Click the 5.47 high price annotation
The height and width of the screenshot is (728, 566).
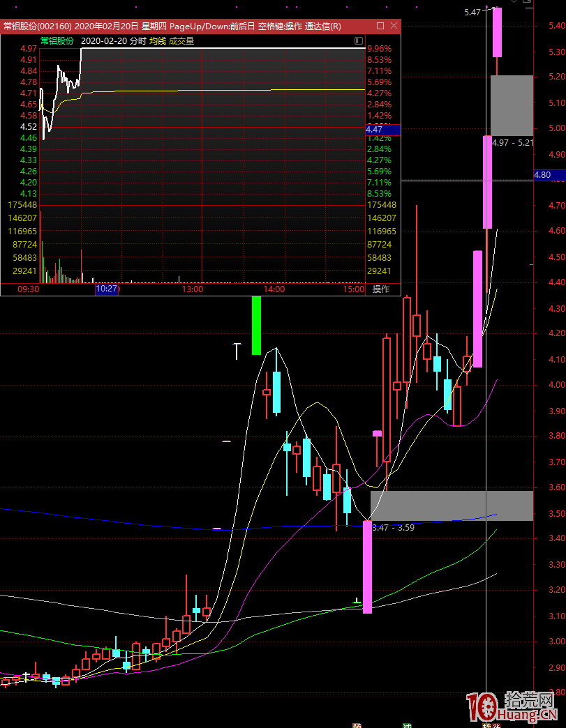(x=472, y=13)
